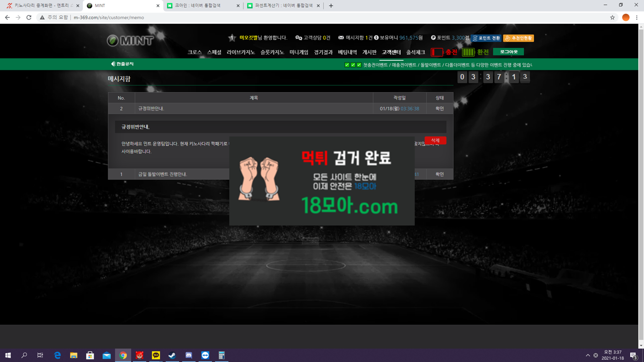Click the address bar URL

tap(109, 17)
